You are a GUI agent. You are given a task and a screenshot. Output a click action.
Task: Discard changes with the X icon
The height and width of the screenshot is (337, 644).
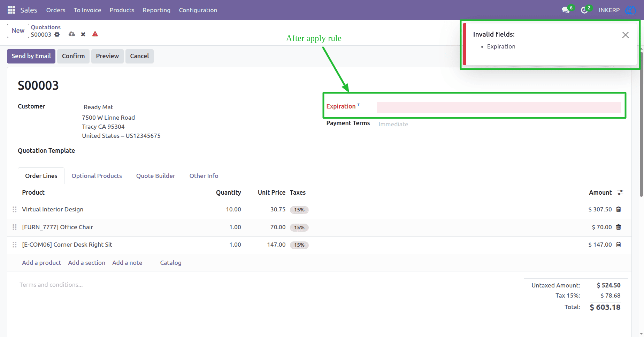click(x=83, y=34)
